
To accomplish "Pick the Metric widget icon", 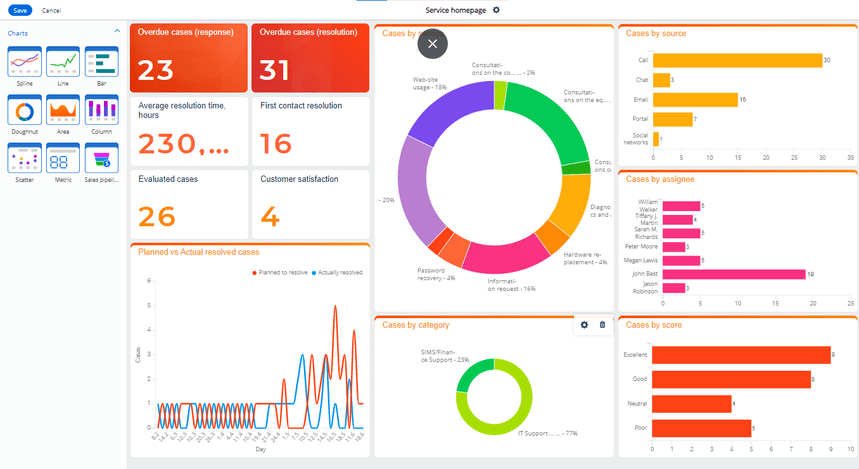I will [x=63, y=158].
